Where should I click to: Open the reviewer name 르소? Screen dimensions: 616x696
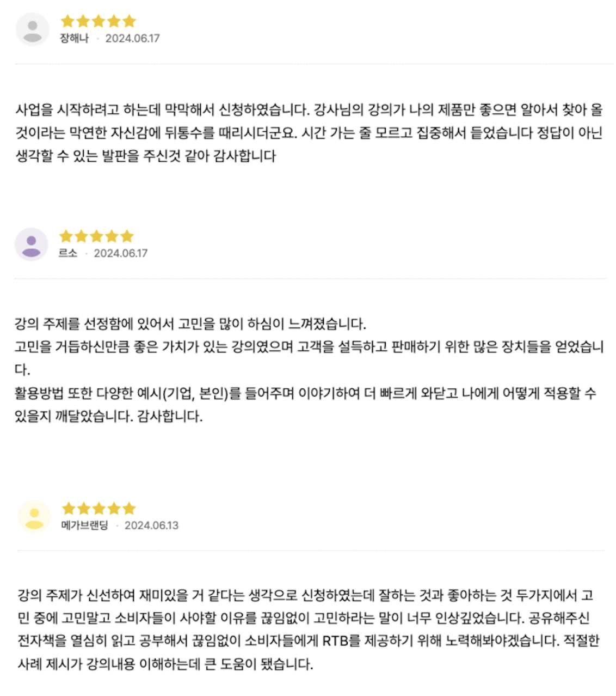[x=68, y=253]
